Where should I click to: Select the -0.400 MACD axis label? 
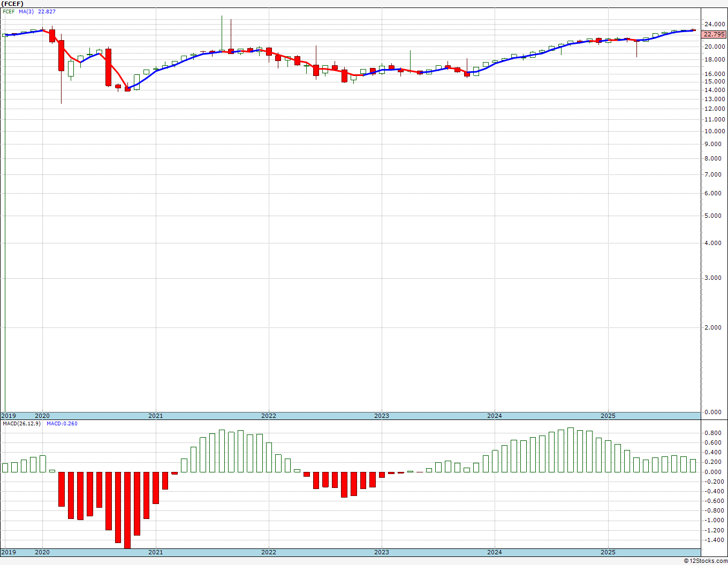[716, 492]
